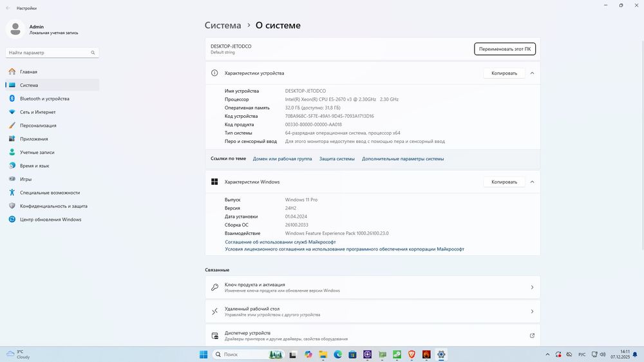
Task: Launch Brave browser from taskbar
Action: click(x=412, y=355)
